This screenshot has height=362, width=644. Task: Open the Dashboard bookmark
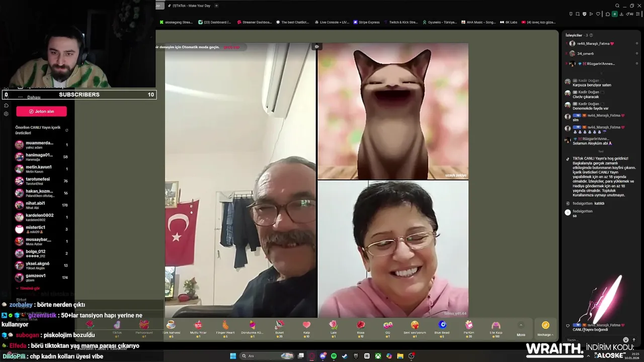[x=215, y=22]
